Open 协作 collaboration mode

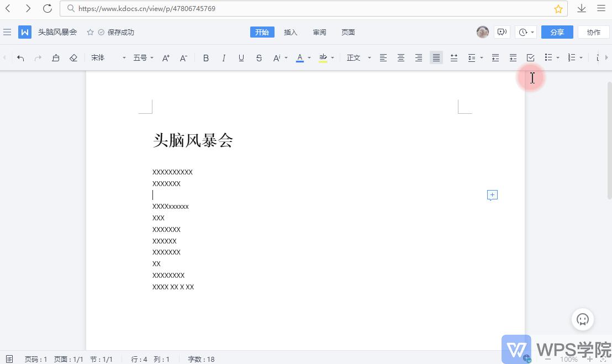click(x=593, y=32)
